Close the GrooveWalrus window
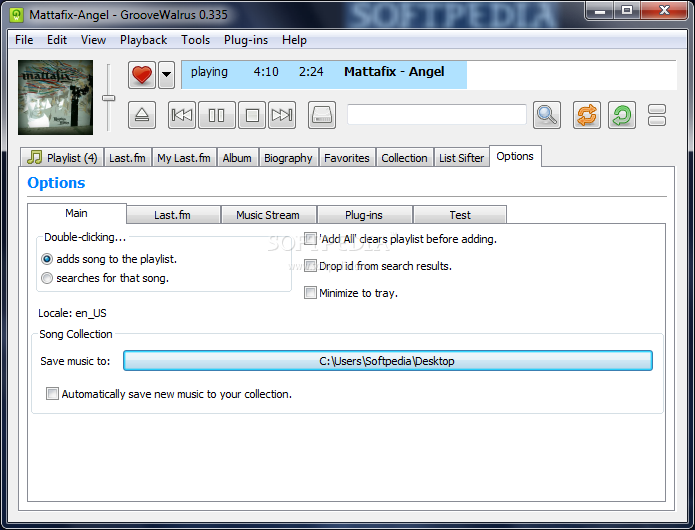The image size is (695, 530). (664, 10)
